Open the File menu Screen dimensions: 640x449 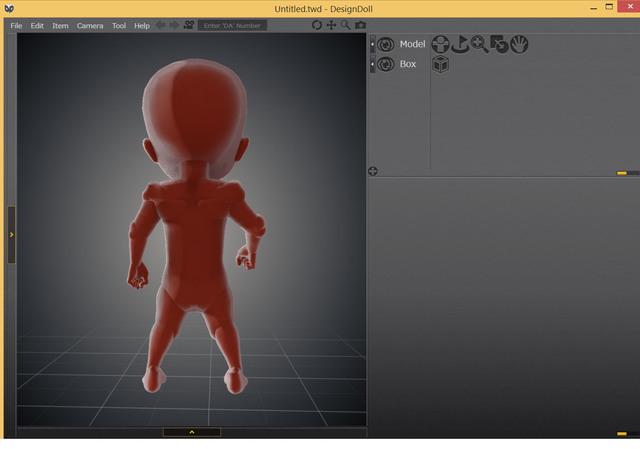pyautogui.click(x=16, y=25)
